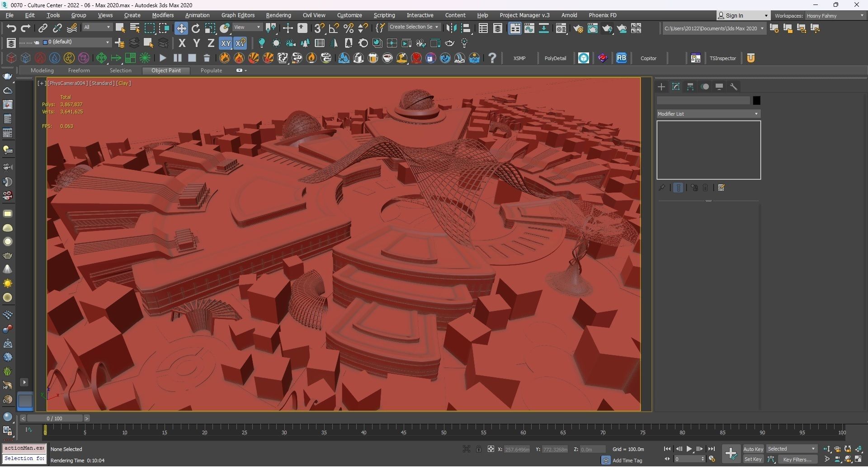Open the Utilities wrench panel
Screen dimensions: 868x470
734,87
